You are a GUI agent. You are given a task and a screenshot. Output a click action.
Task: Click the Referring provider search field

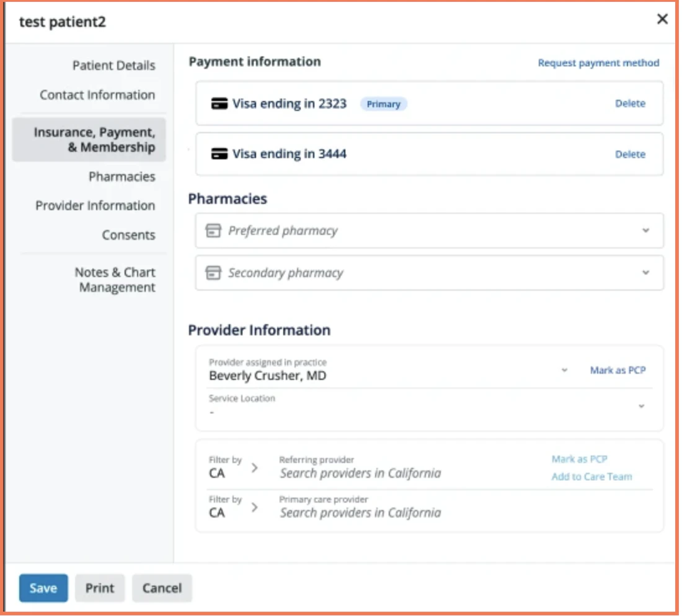pyautogui.click(x=360, y=473)
